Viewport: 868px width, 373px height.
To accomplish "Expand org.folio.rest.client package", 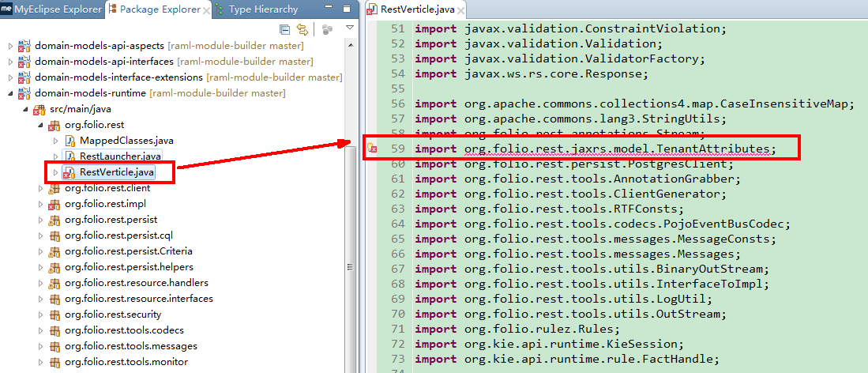I will 39,188.
